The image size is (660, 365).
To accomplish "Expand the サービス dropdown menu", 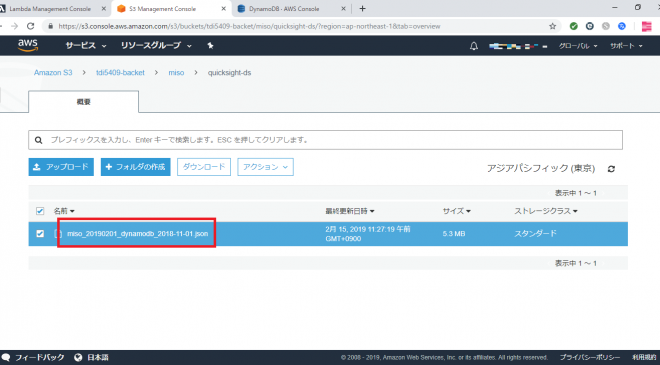I will pyautogui.click(x=85, y=45).
